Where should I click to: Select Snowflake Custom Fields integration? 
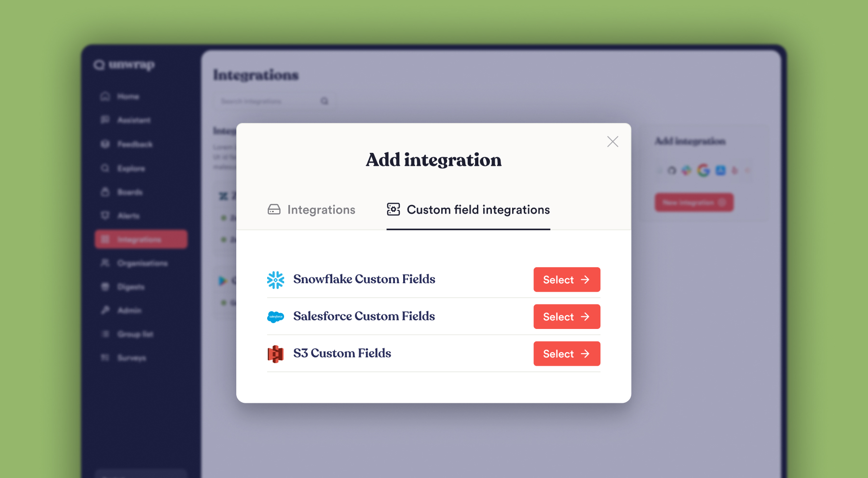pyautogui.click(x=567, y=280)
